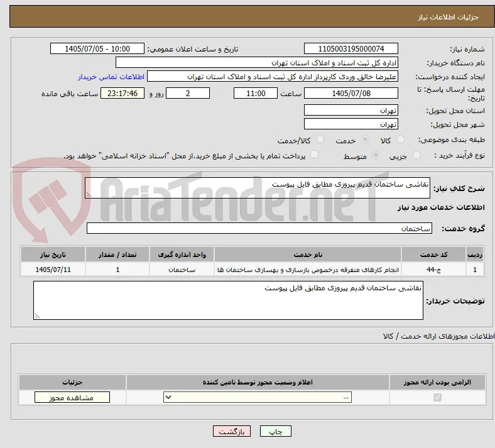495x448 pixels.
Task: Click the service group field ساختمان
Action: 259,228
